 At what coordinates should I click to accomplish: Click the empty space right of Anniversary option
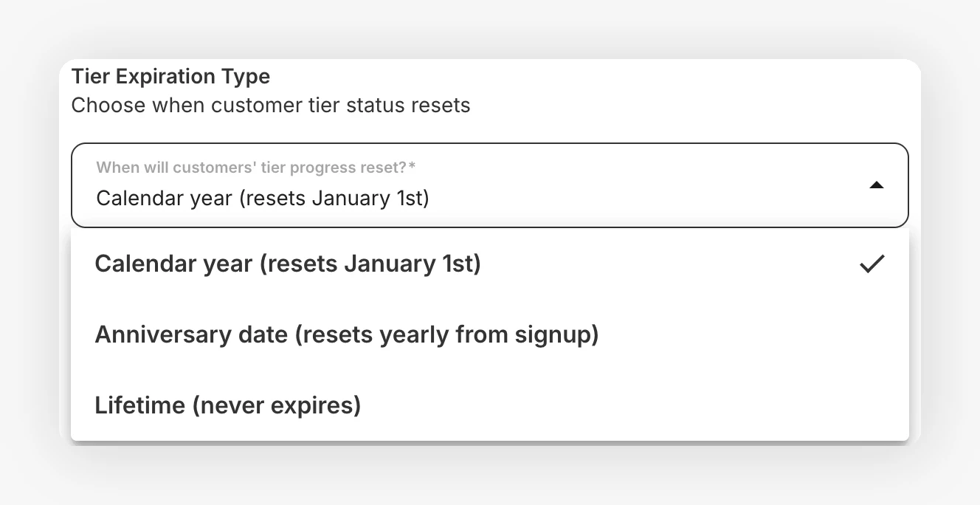753,335
